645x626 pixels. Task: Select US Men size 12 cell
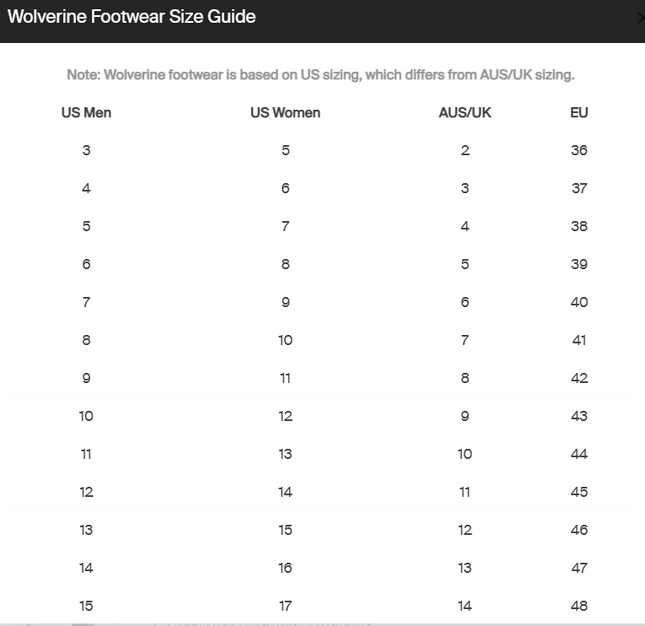[86, 492]
